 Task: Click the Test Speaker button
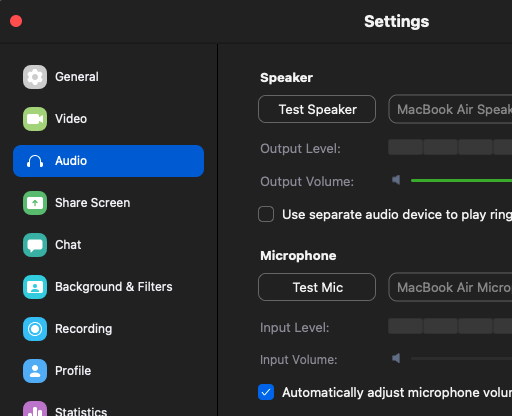(317, 109)
